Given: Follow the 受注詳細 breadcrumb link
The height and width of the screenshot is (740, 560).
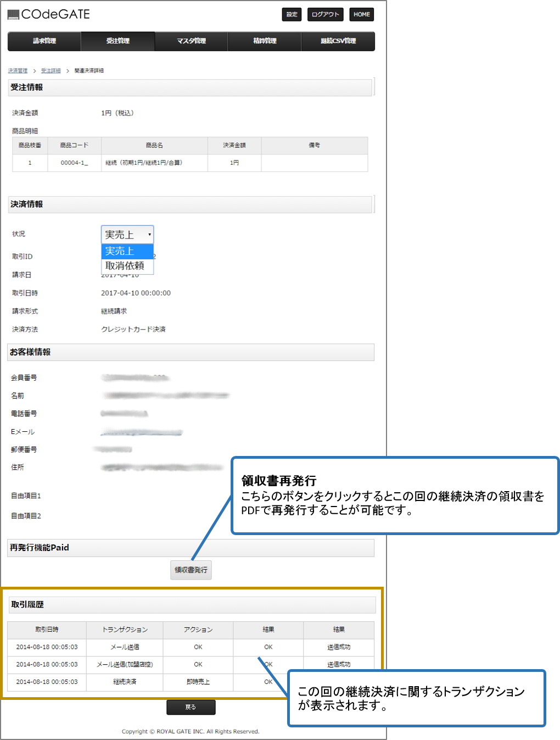Looking at the screenshot, I should click(51, 71).
